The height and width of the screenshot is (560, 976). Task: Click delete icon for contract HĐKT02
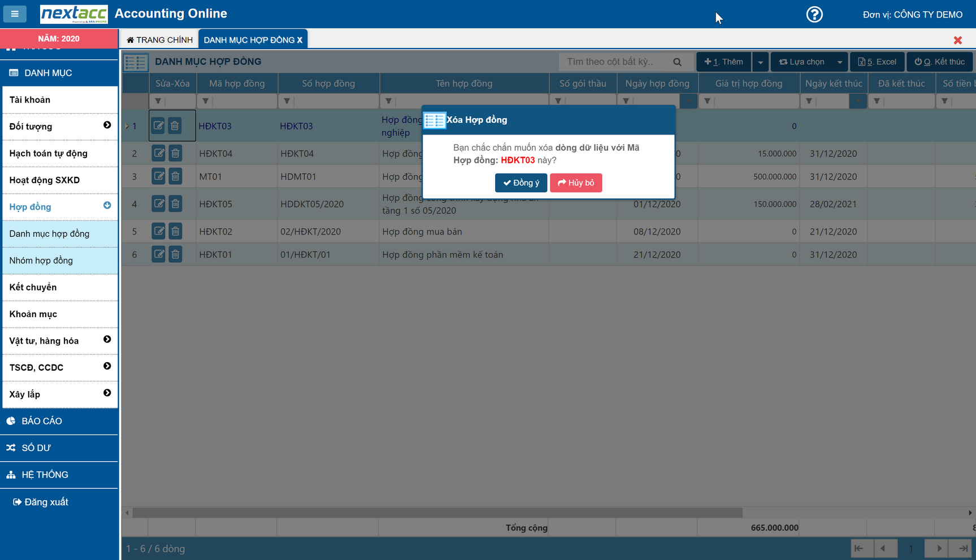click(175, 231)
